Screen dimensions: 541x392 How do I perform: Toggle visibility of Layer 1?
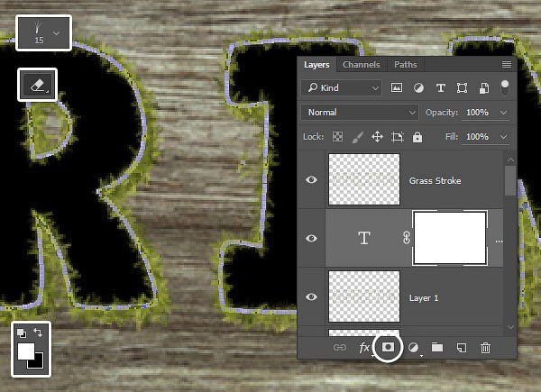312,296
